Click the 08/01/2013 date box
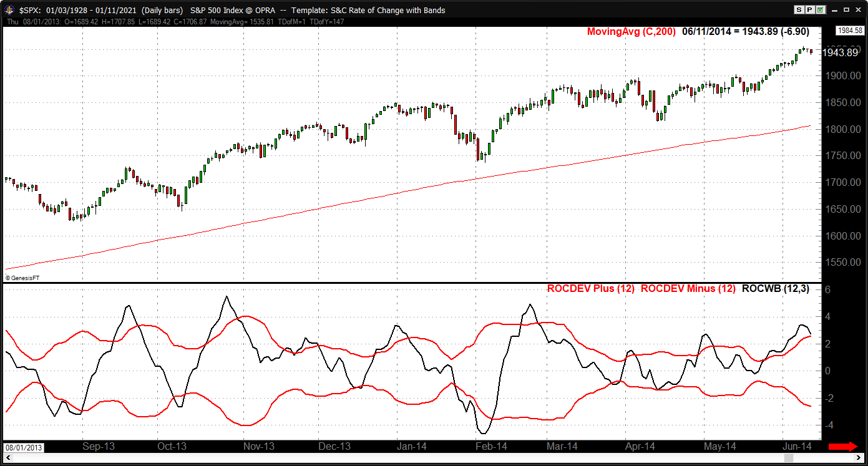 click(x=24, y=447)
